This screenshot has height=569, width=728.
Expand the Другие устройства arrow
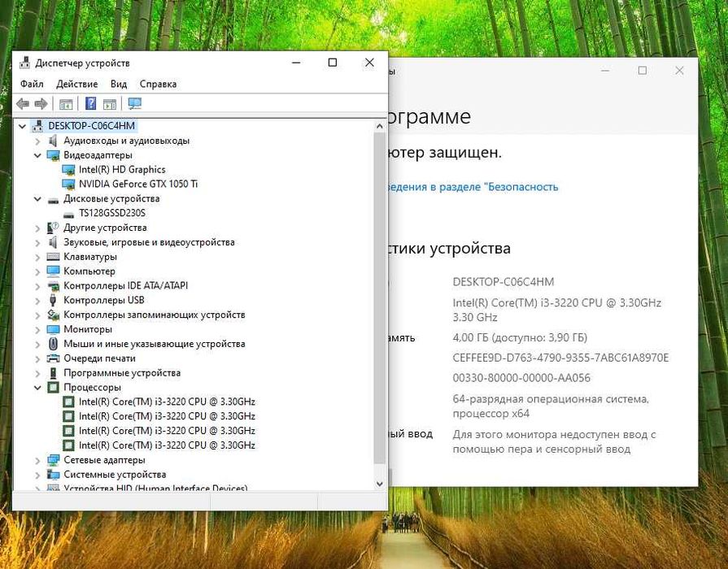(37, 228)
